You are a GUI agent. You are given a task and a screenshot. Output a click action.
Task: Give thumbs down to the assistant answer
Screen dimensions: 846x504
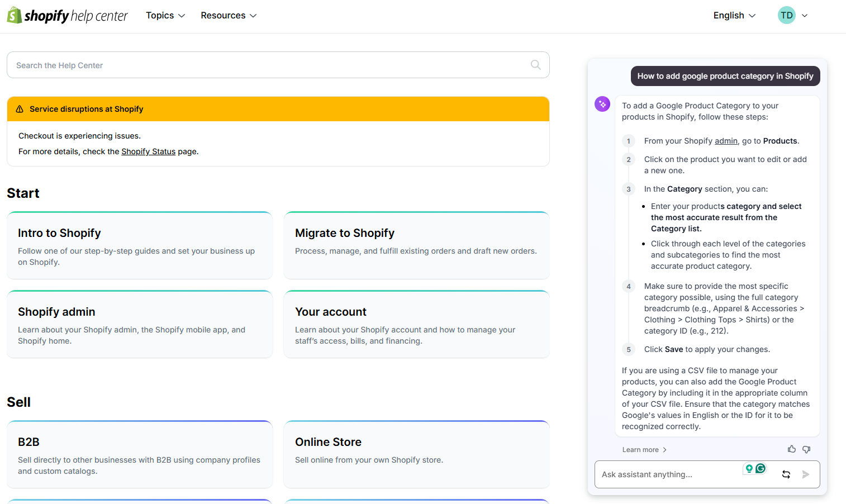tap(806, 449)
